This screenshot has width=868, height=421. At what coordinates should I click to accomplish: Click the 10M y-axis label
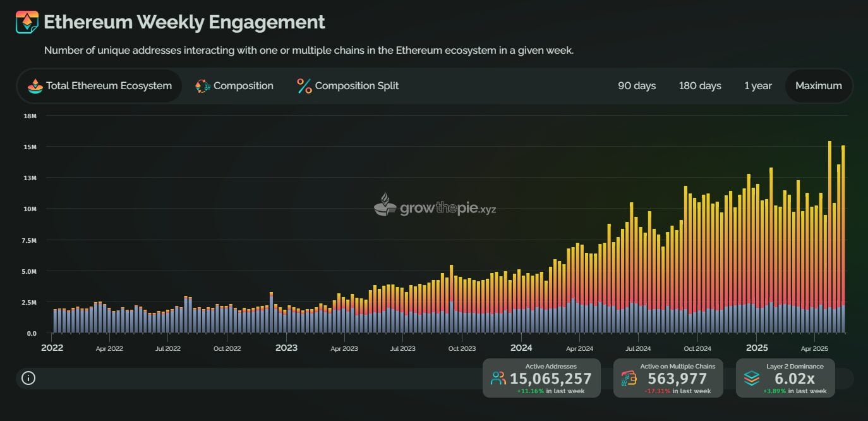coord(30,209)
